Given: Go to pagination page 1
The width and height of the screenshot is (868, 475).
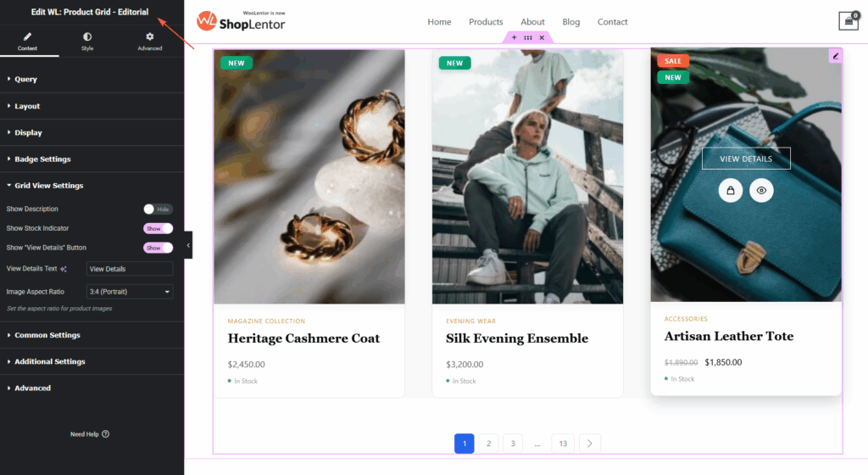Looking at the screenshot, I should click(464, 444).
